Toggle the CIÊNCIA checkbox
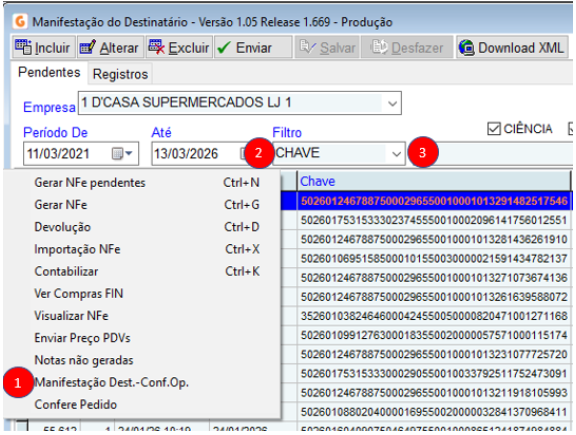This screenshot has width=576, height=435. 494,129
